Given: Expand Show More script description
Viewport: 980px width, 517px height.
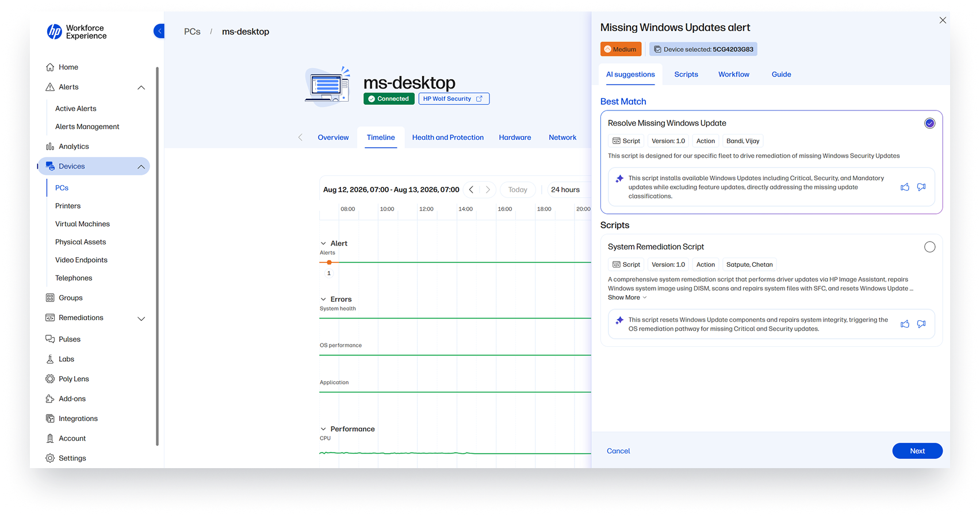Looking at the screenshot, I should tap(627, 297).
